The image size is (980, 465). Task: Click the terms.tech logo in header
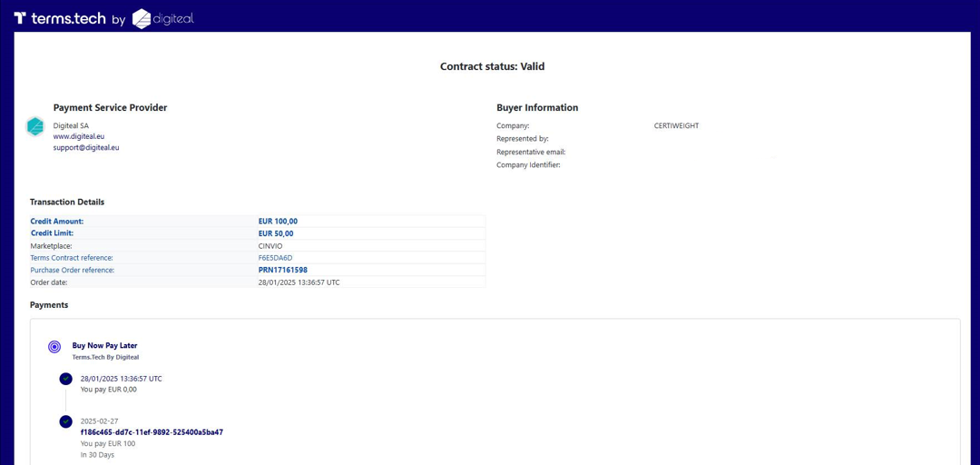coord(59,19)
